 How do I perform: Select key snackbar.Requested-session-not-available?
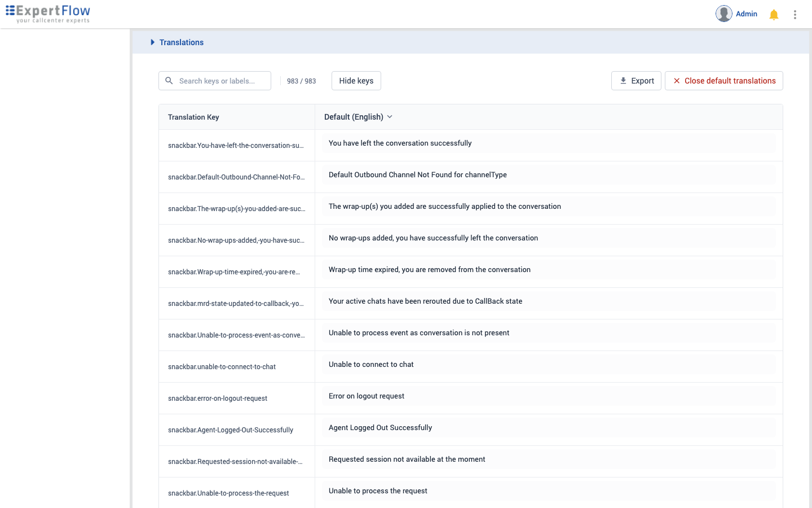(x=235, y=462)
